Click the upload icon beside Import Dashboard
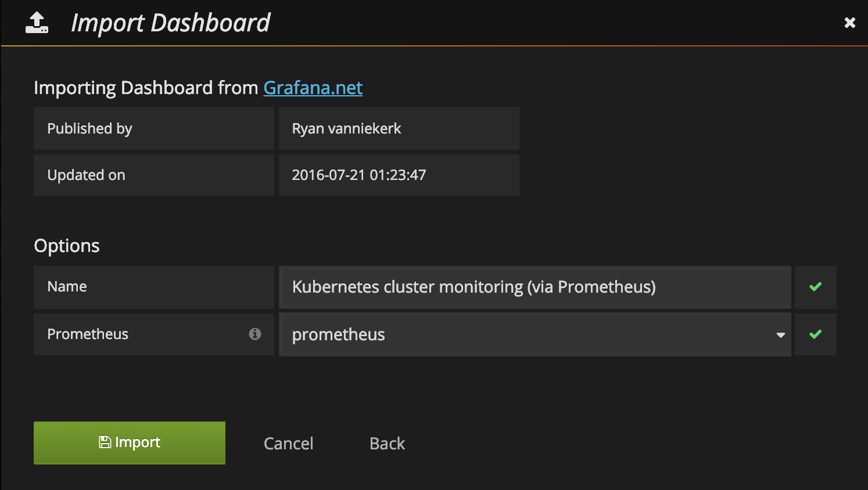 coord(37,23)
